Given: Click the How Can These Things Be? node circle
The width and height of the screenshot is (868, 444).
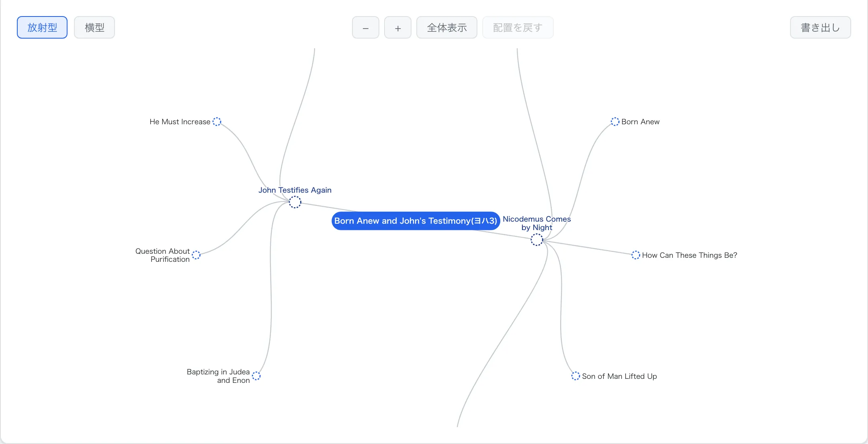Looking at the screenshot, I should (635, 255).
